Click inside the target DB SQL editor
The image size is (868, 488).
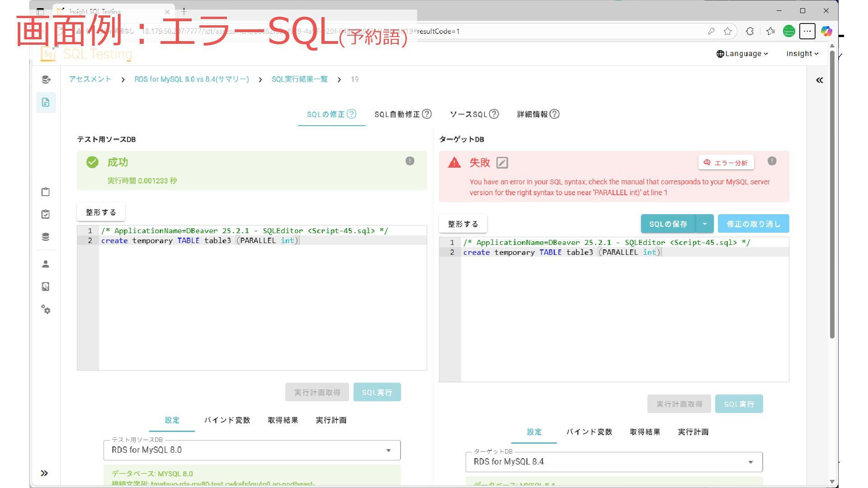(x=624, y=316)
